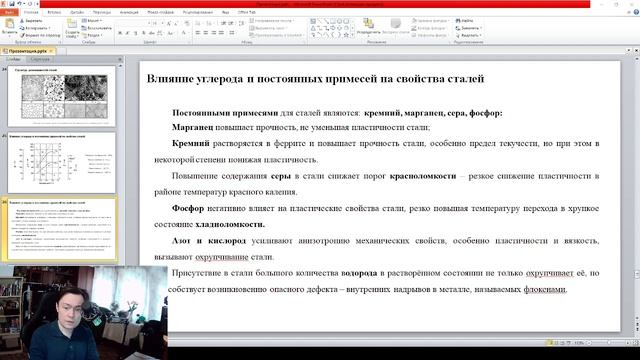Open the Section (Раздел) dropdown
The image size is (640, 360).
(x=93, y=36)
